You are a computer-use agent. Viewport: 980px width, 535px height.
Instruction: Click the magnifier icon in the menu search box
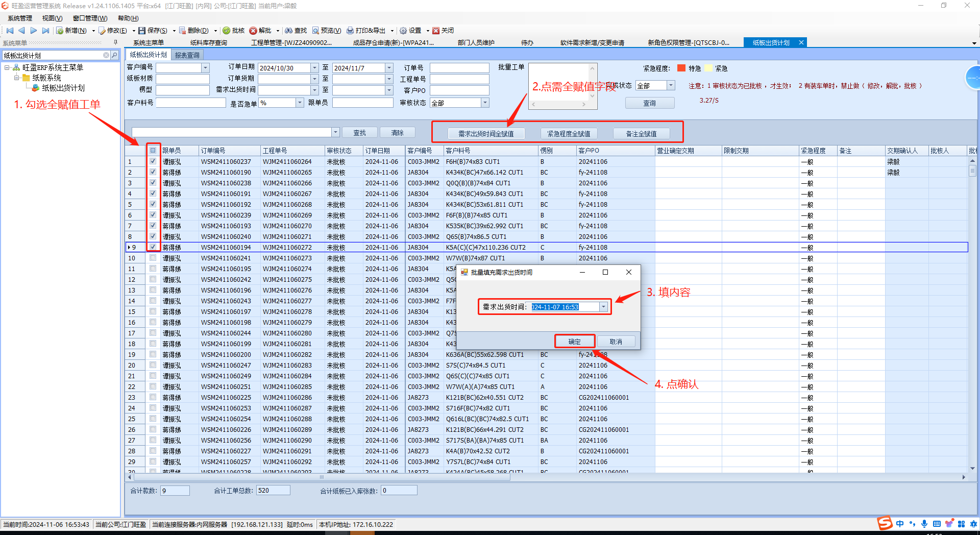coord(115,55)
